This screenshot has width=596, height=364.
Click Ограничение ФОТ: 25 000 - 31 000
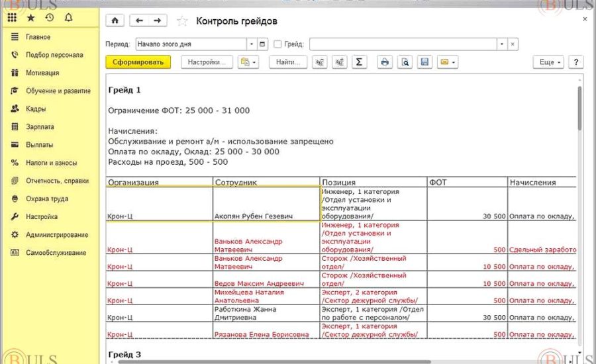pos(179,111)
